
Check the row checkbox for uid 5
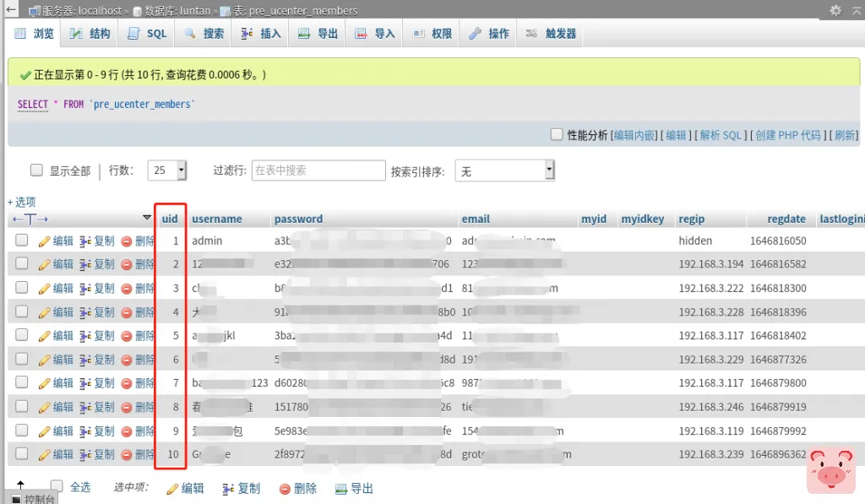point(21,334)
